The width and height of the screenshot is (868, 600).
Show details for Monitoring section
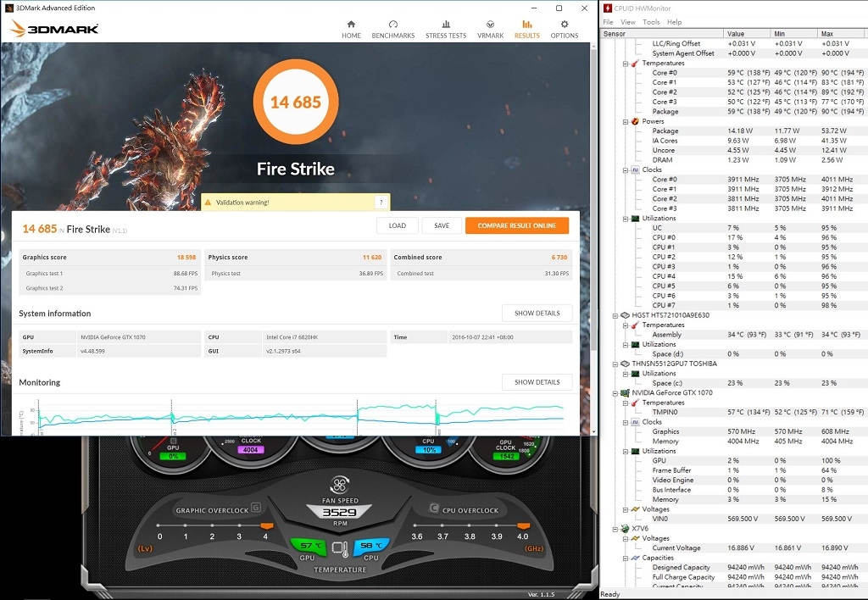coord(537,382)
